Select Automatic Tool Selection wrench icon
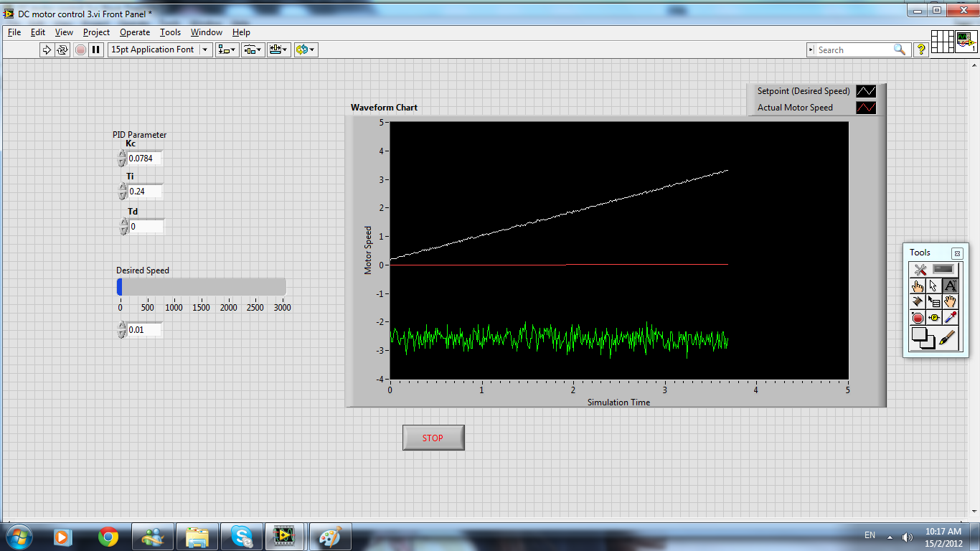 click(920, 270)
